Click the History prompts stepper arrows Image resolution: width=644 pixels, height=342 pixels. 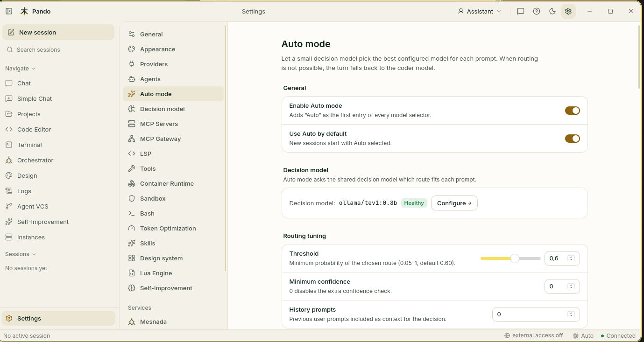(x=571, y=314)
